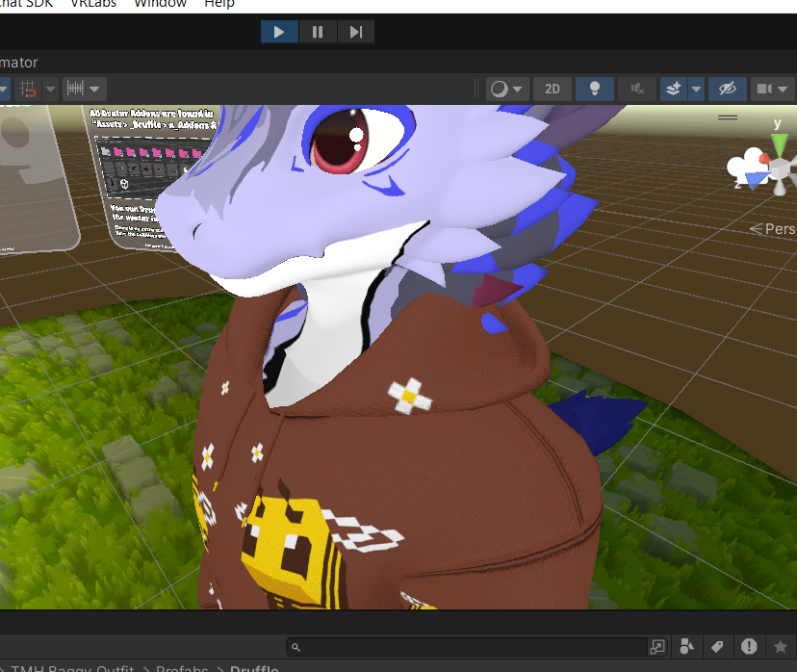The image size is (797, 672).
Task: Open the scene camera settings dropdown
Action: click(x=773, y=89)
